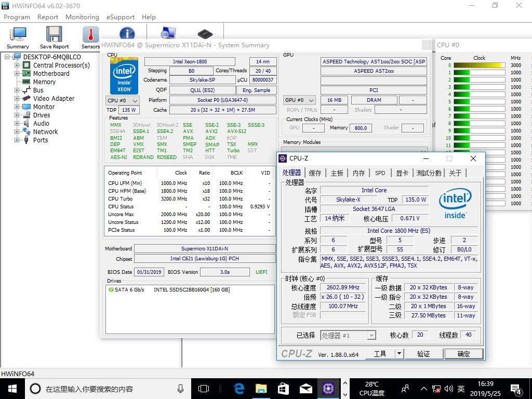Click CPU-Z 工具 button
The height and width of the screenshot is (399, 532).
380,354
